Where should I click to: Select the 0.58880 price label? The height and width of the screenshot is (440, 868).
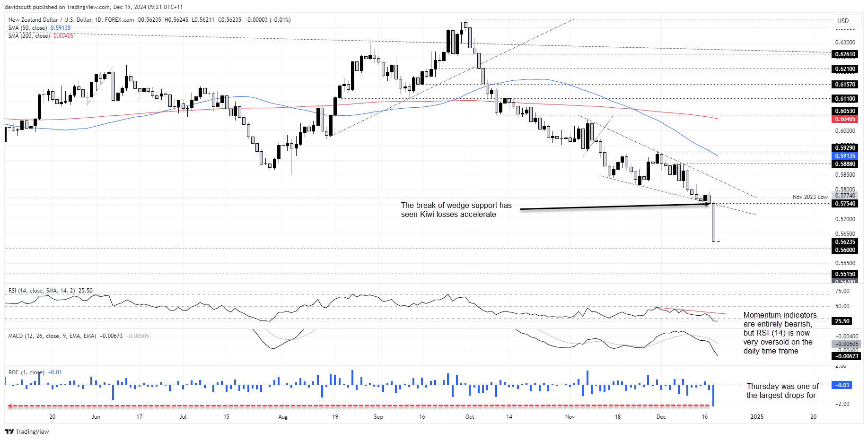tap(845, 164)
